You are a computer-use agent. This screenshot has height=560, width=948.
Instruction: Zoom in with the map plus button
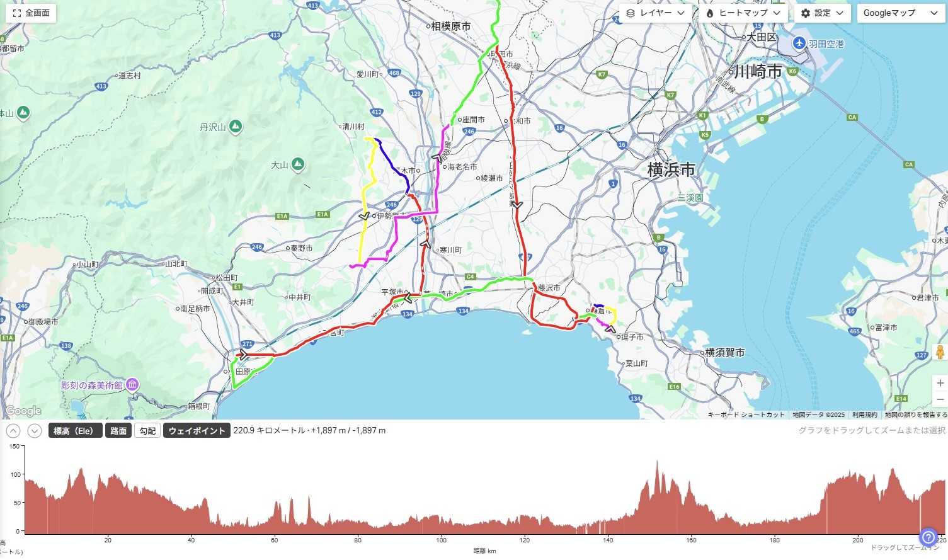click(x=940, y=383)
